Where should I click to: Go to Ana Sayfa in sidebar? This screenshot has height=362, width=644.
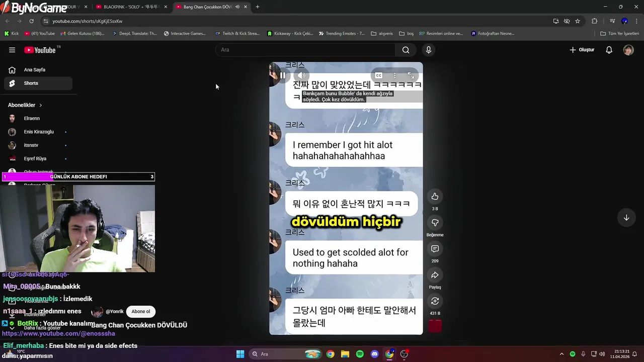click(38, 70)
